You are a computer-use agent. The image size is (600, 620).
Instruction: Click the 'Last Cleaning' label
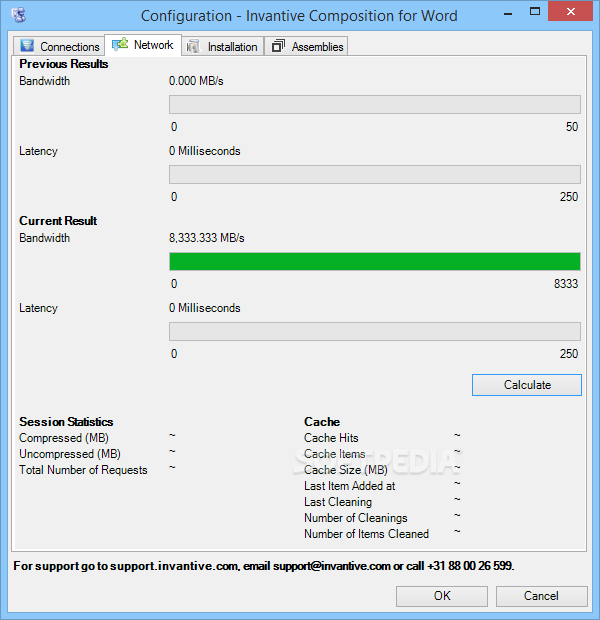[x=338, y=502]
